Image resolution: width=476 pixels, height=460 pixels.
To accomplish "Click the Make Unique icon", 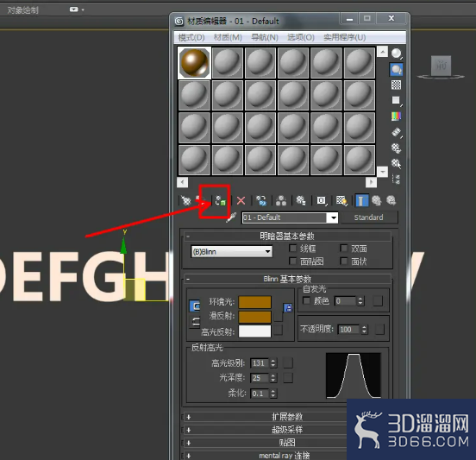I will (x=281, y=200).
